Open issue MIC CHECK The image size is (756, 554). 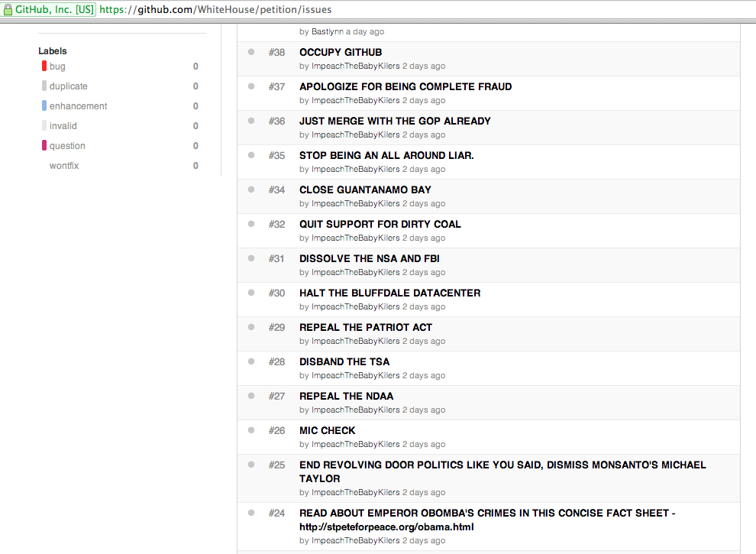(328, 430)
